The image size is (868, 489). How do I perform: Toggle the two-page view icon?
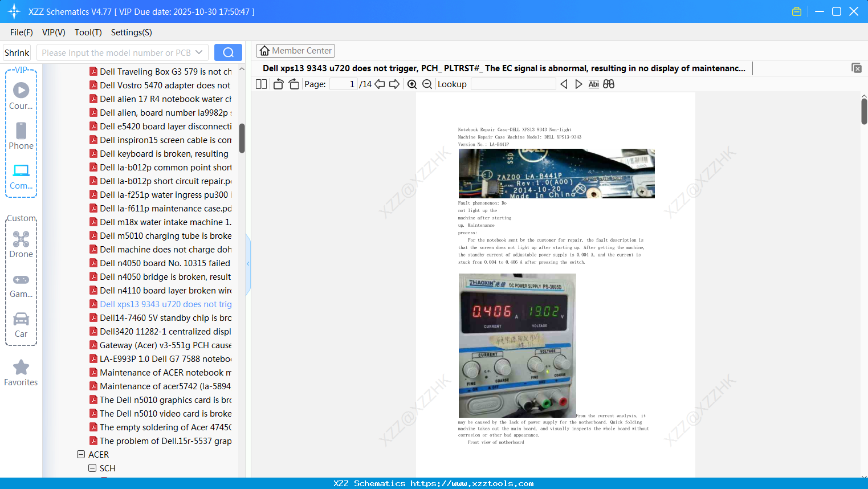pyautogui.click(x=261, y=84)
